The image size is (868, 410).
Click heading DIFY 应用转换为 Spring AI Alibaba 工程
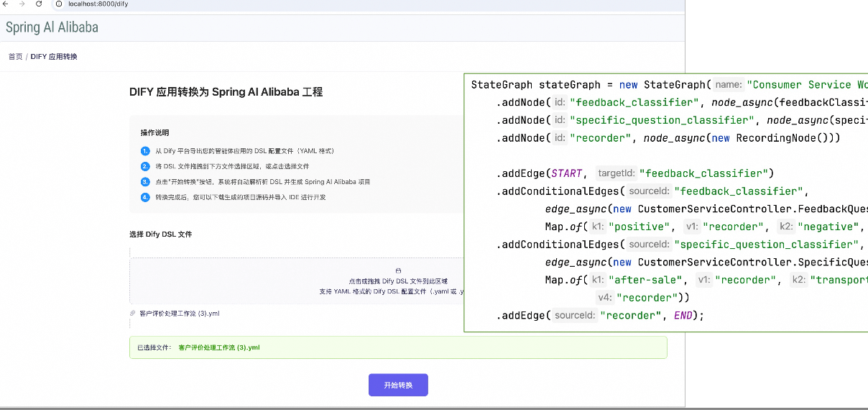click(226, 92)
